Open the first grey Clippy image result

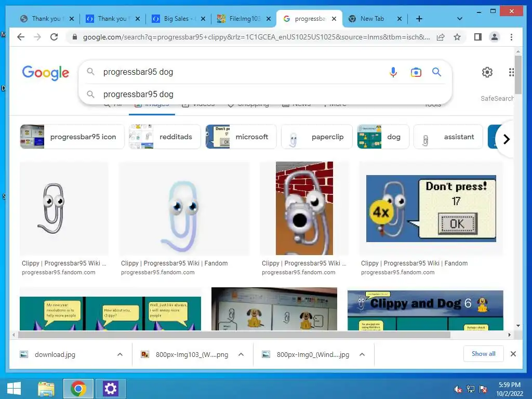[x=64, y=208]
